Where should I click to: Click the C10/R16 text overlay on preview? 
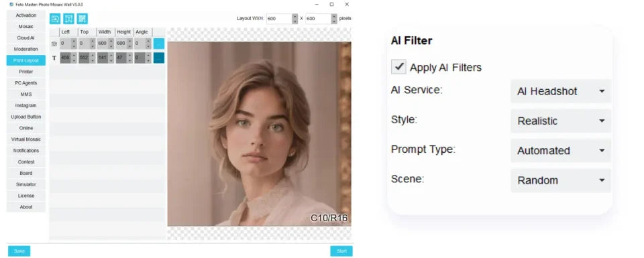click(329, 218)
